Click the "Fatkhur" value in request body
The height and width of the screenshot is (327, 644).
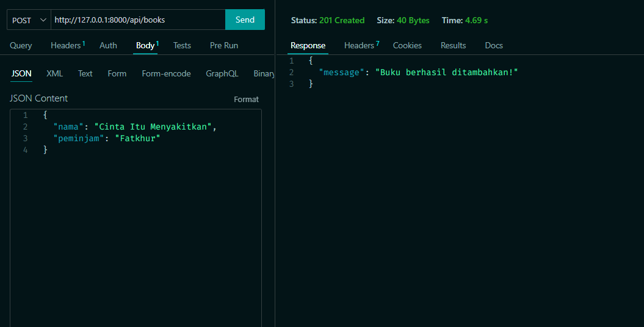coord(137,138)
